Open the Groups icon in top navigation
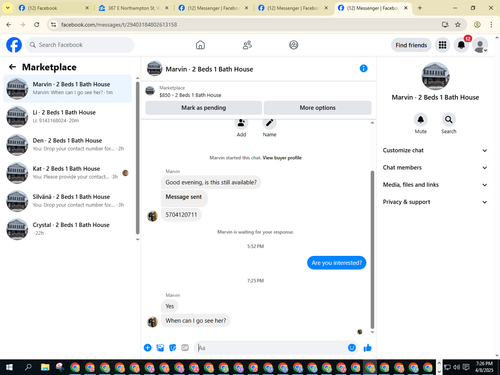The width and height of the screenshot is (500, 375). point(294,45)
